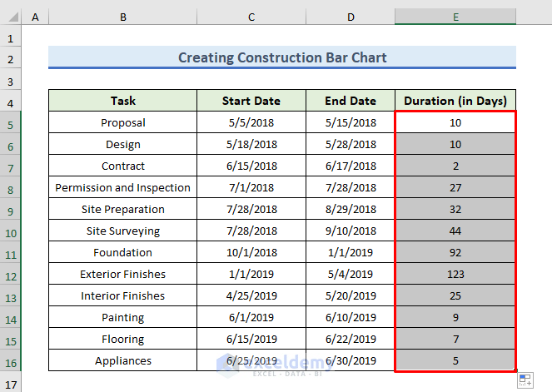Open the Auto Fill Options icon
This screenshot has width=552, height=392.
[525, 380]
